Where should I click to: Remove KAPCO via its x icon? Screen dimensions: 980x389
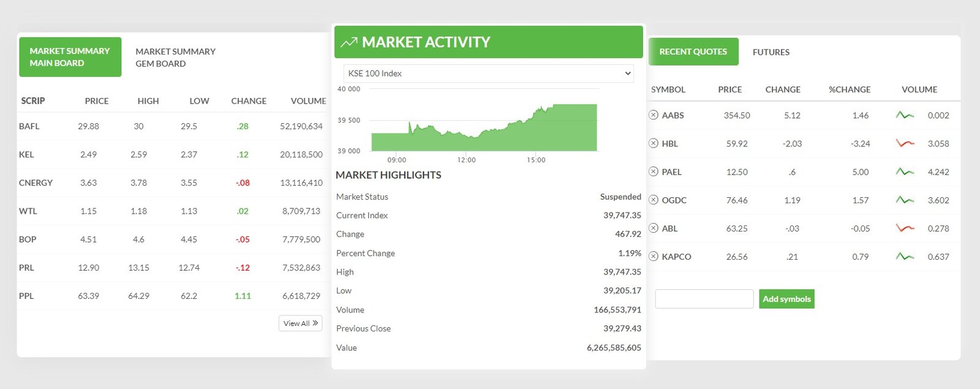[654, 256]
